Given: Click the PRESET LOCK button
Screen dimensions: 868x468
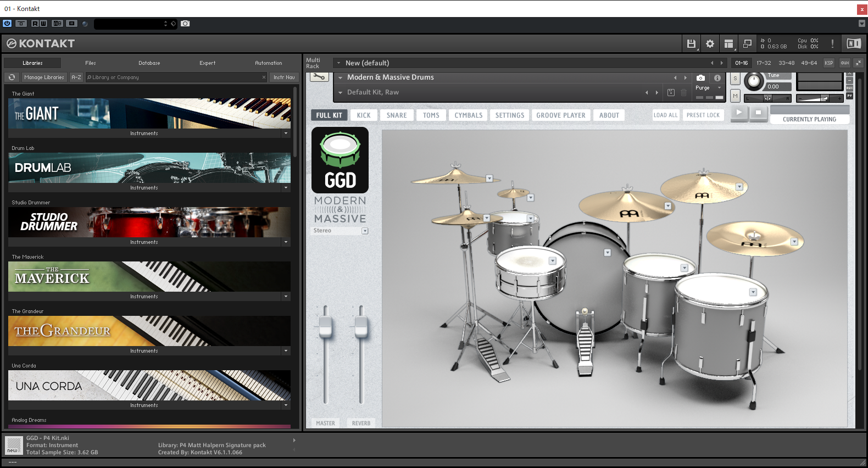Looking at the screenshot, I should coord(703,115).
